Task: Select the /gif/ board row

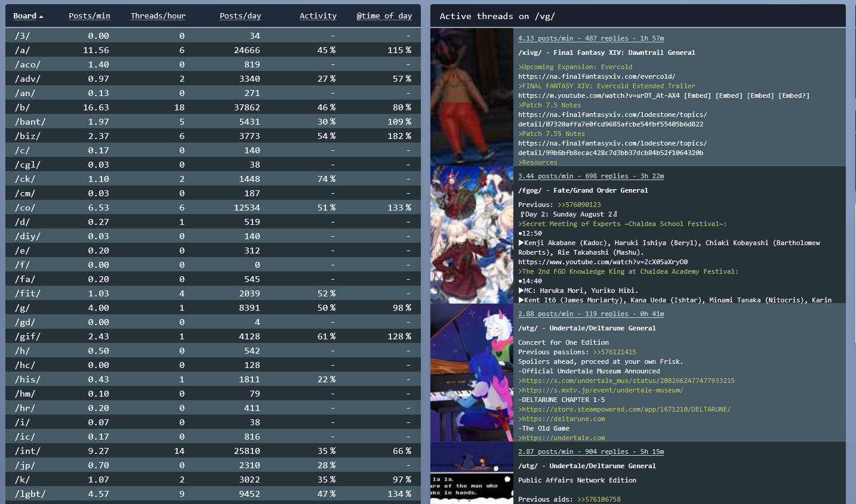Action: click(x=213, y=336)
